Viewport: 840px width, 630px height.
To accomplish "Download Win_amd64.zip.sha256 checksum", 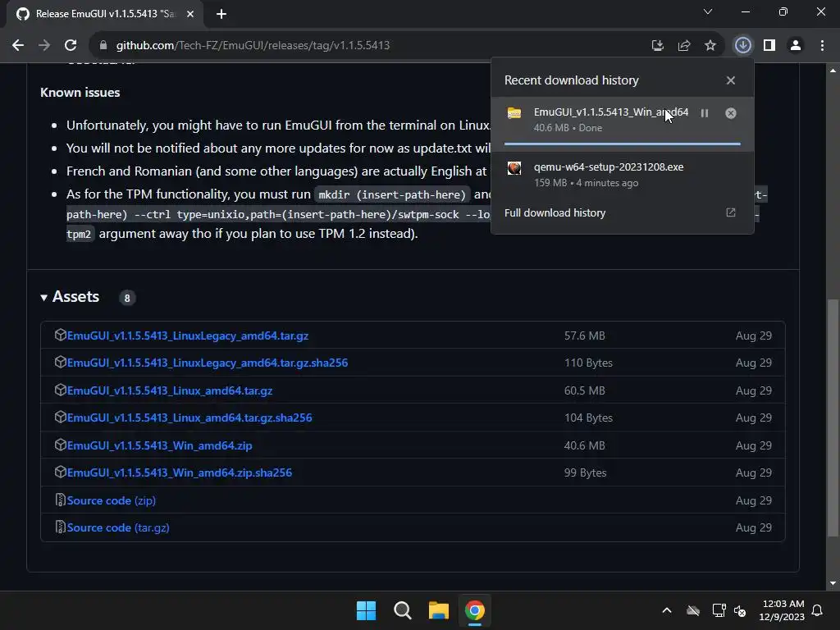I will point(180,473).
